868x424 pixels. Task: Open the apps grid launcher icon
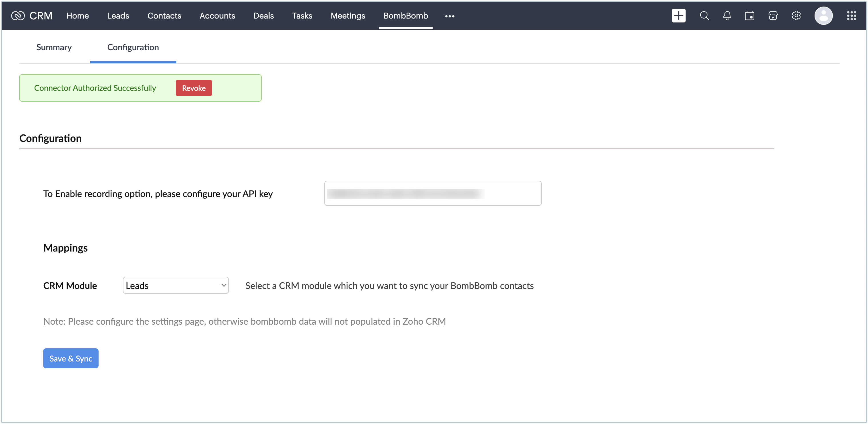[x=851, y=16]
